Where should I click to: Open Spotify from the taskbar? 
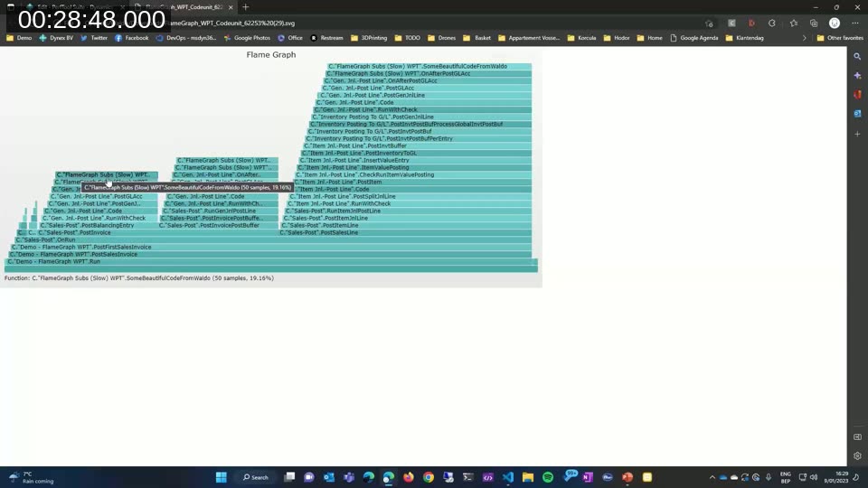click(x=548, y=477)
